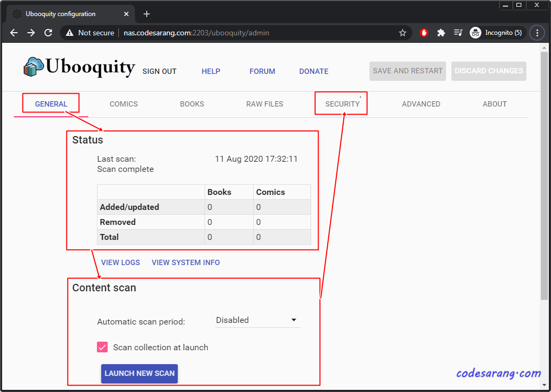The height and width of the screenshot is (392, 551).
Task: Click the browser back arrow
Action: (14, 33)
